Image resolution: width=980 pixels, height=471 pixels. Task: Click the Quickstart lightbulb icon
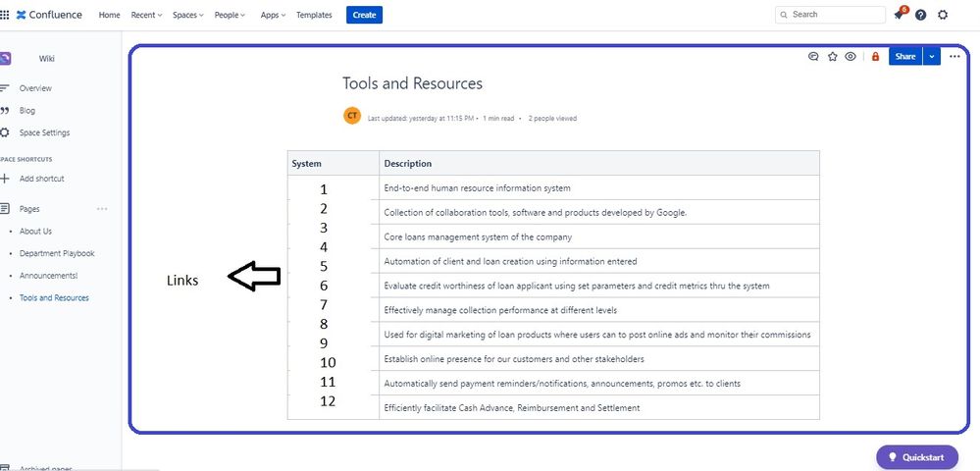[x=893, y=457]
